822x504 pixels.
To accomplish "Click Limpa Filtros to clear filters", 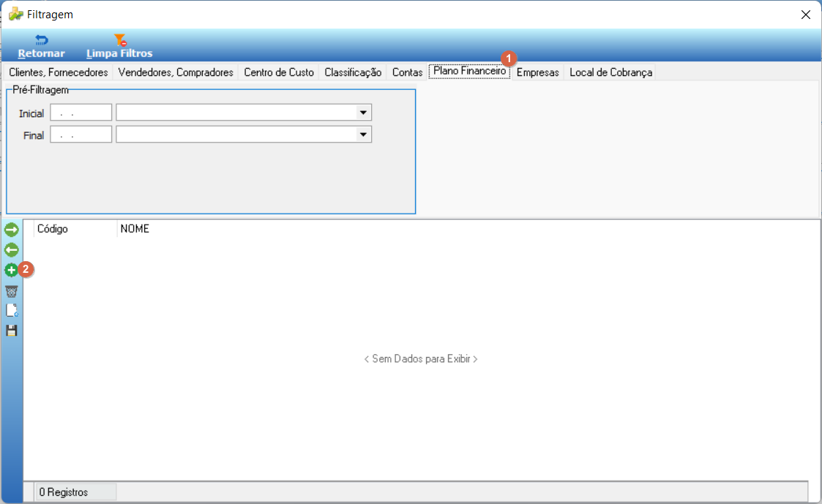I will (119, 47).
